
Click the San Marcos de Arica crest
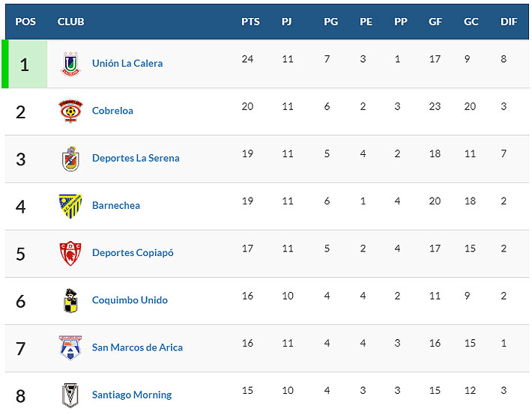[x=70, y=347]
